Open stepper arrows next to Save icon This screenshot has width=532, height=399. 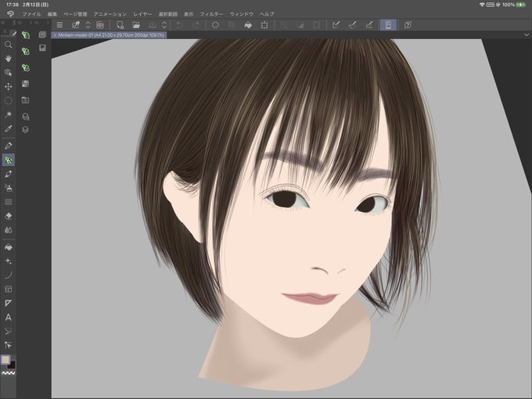coord(164,25)
